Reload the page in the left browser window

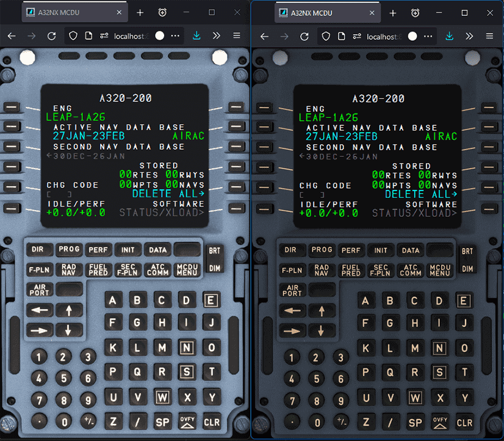coord(51,36)
